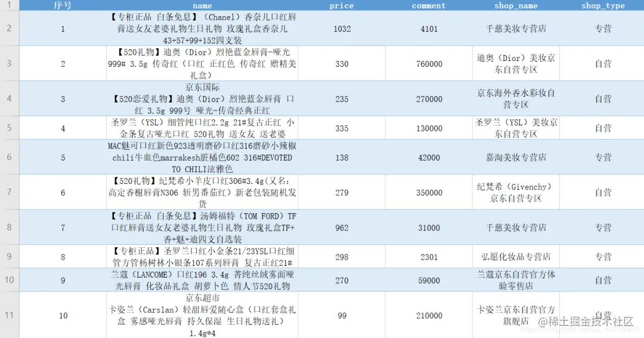Click the 千慈美妆专营店 cell in row 8
Viewport: 644px width, 338px height.
click(516, 228)
